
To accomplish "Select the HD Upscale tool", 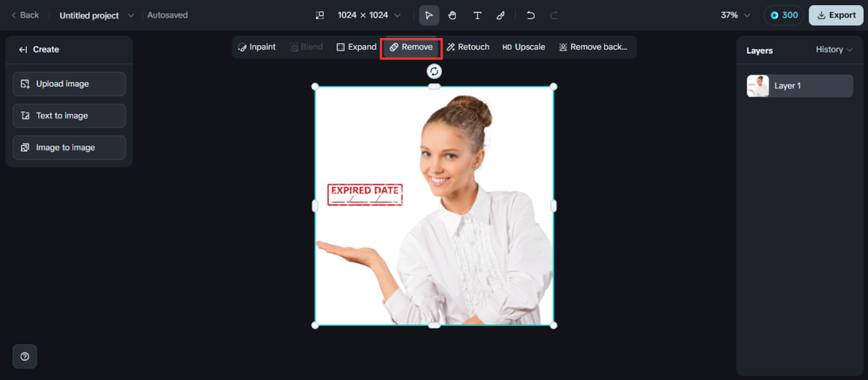I will pyautogui.click(x=524, y=47).
